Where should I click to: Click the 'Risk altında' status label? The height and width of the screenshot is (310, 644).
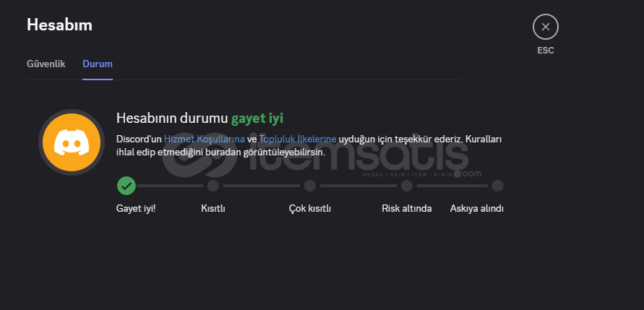click(x=407, y=209)
